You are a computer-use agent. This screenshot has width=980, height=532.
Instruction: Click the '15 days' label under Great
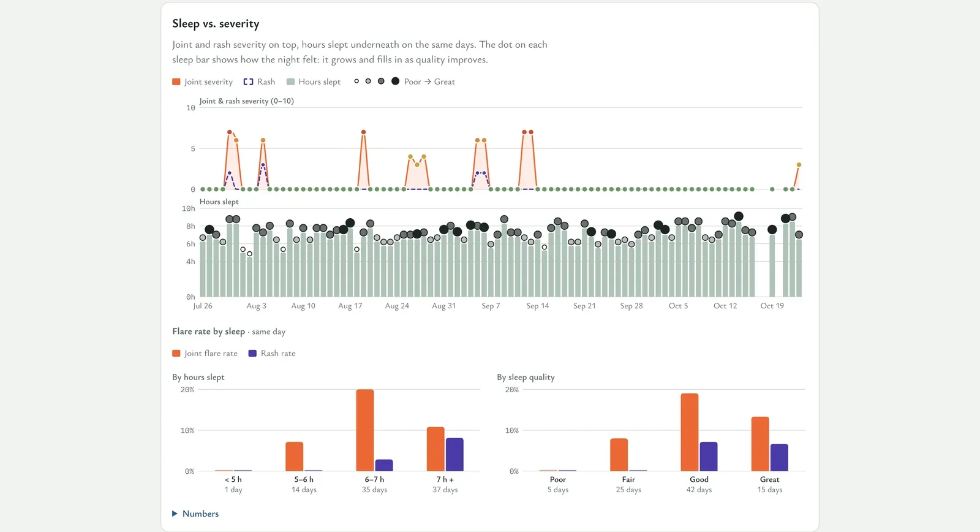coord(770,490)
